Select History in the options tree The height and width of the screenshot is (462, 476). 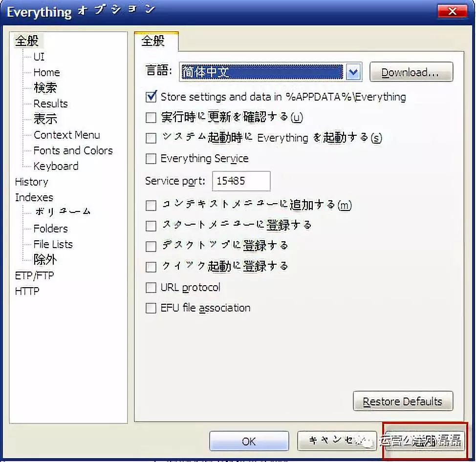pos(32,182)
